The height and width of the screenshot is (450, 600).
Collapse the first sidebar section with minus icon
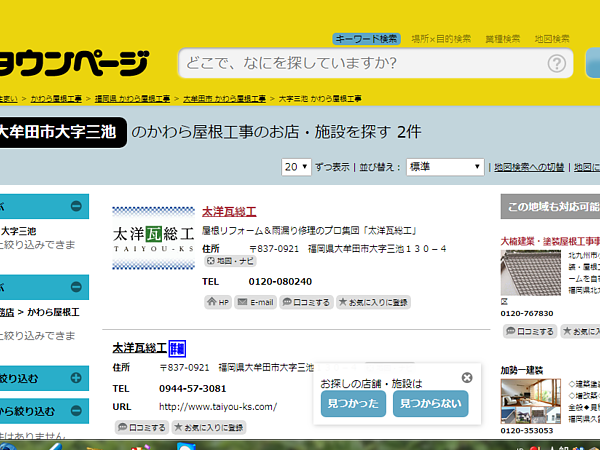point(76,206)
